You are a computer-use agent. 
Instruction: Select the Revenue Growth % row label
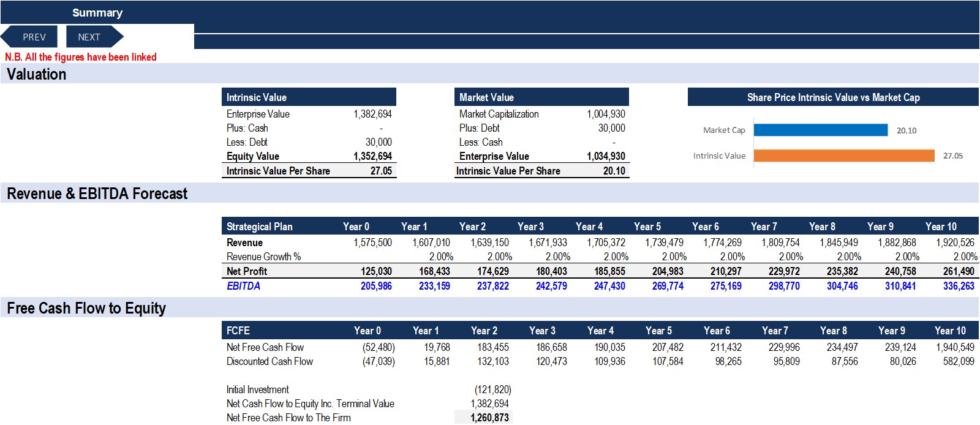tap(263, 257)
